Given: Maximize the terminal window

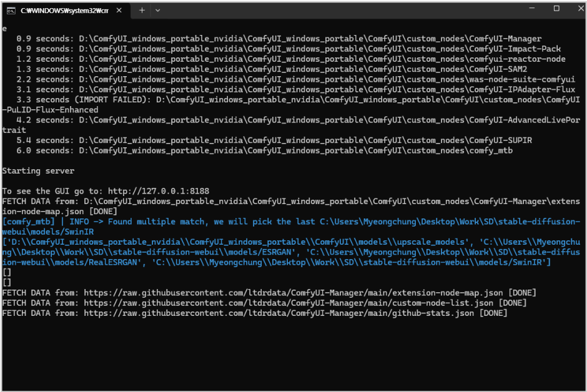Looking at the screenshot, I should [556, 8].
